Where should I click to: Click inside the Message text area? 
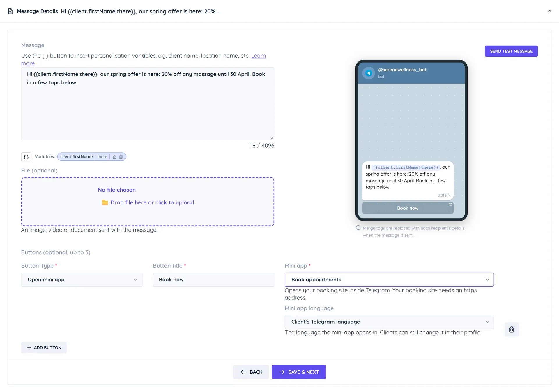pyautogui.click(x=148, y=104)
